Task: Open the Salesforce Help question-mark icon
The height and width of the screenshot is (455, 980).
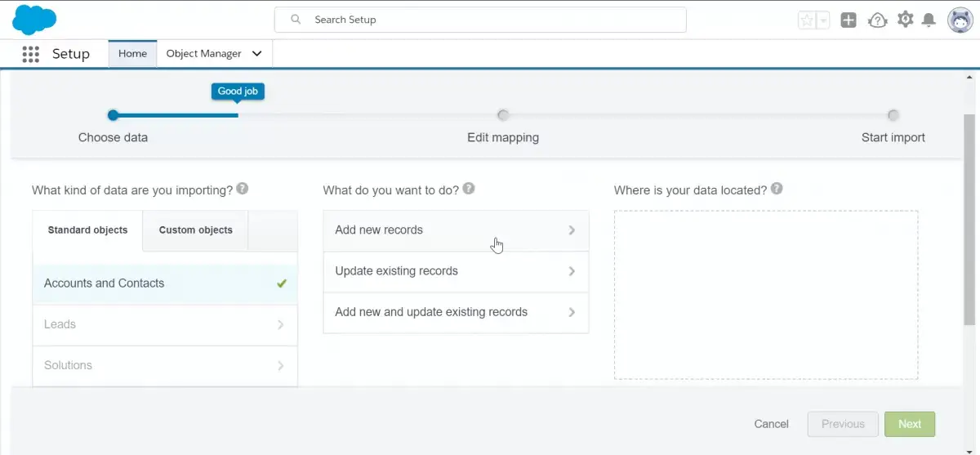Action: click(x=877, y=20)
